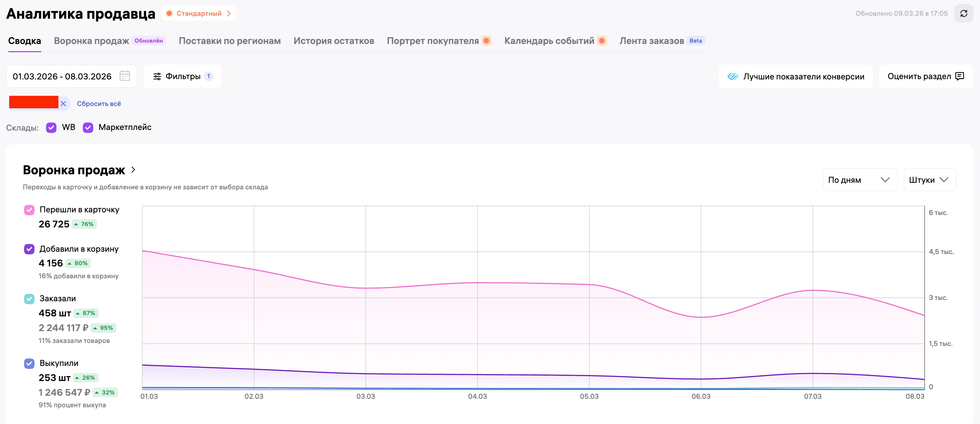Open the Воронка продаж tab
Viewport: 980px width, 424px height.
pos(91,41)
